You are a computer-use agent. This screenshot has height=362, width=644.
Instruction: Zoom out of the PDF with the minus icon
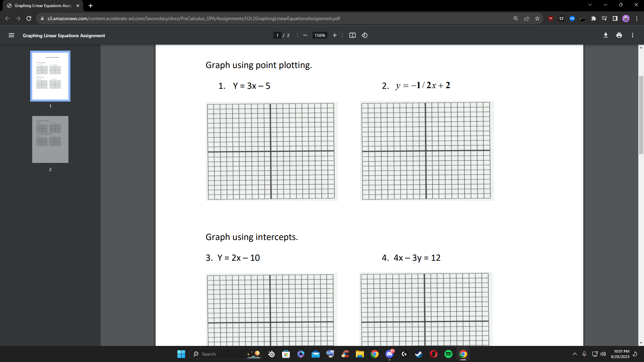tap(305, 35)
